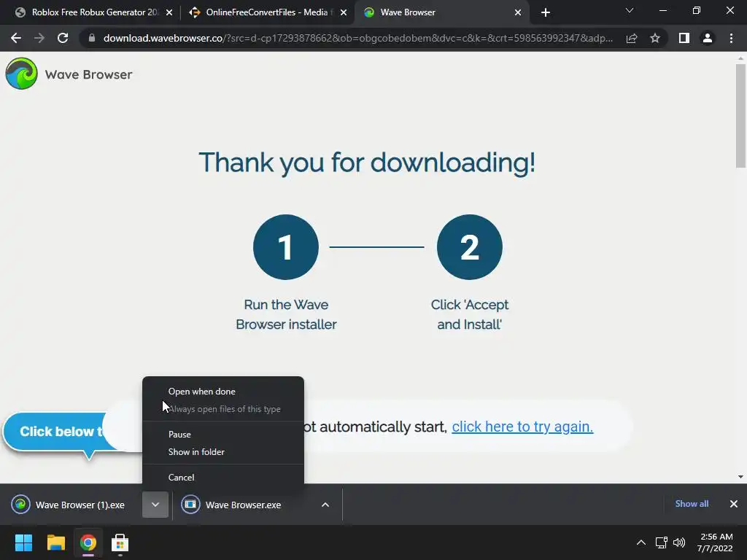
Task: Click the Wave Browser.exe download item
Action: [x=244, y=505]
